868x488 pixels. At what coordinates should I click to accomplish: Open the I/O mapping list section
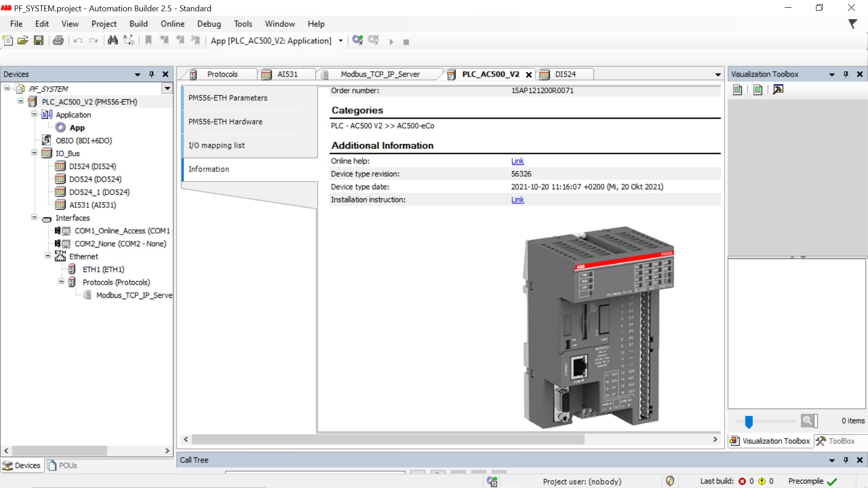coord(217,145)
